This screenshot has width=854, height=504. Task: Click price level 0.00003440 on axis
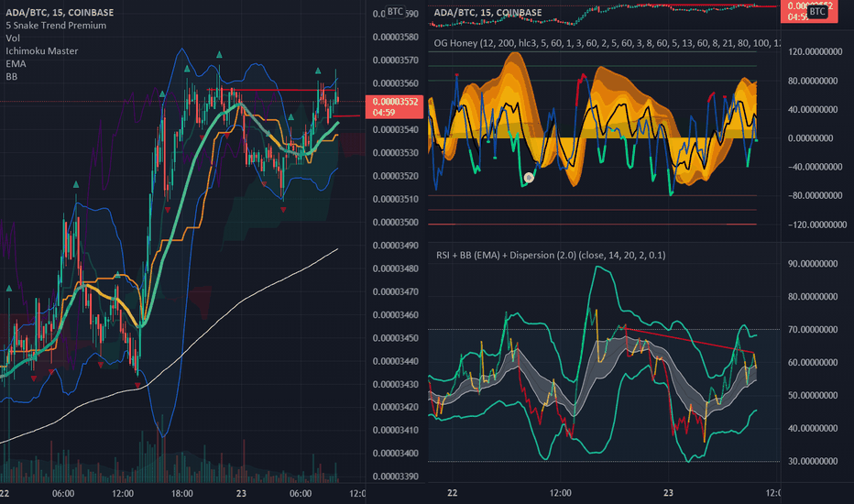(396, 361)
